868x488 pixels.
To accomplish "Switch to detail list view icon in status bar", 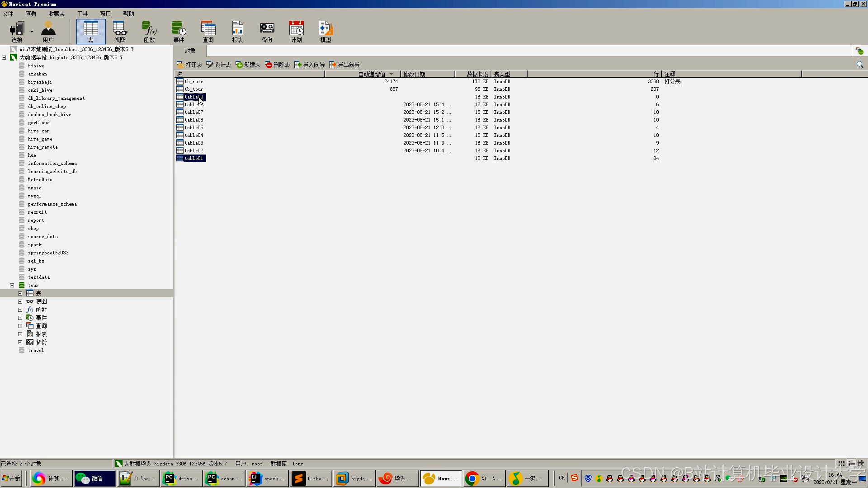I will click(x=851, y=464).
